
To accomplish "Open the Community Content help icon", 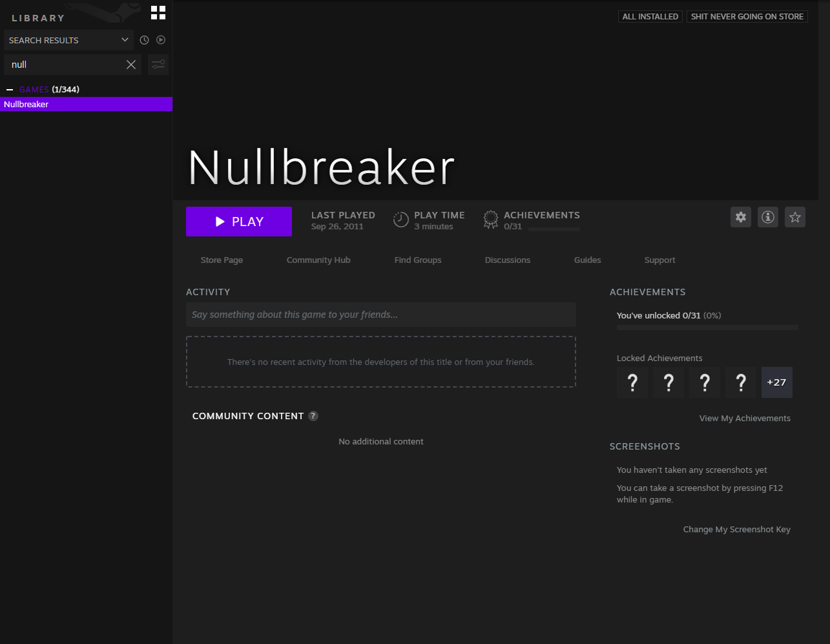I will (313, 416).
